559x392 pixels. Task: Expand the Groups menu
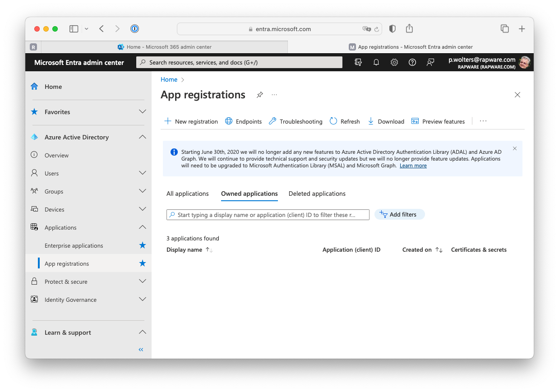143,191
